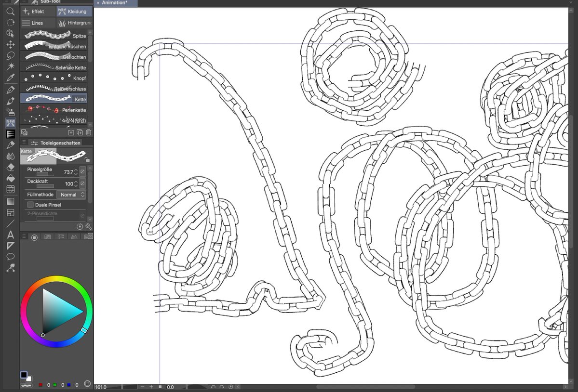This screenshot has height=392, width=578.
Task: Adjust the Deckkraft value stepper
Action: coord(76,183)
